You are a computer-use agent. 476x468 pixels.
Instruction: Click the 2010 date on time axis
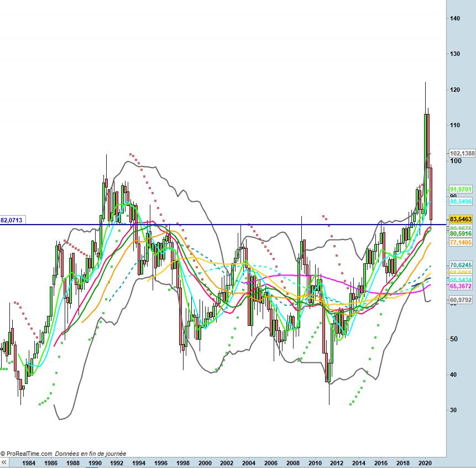(315, 463)
